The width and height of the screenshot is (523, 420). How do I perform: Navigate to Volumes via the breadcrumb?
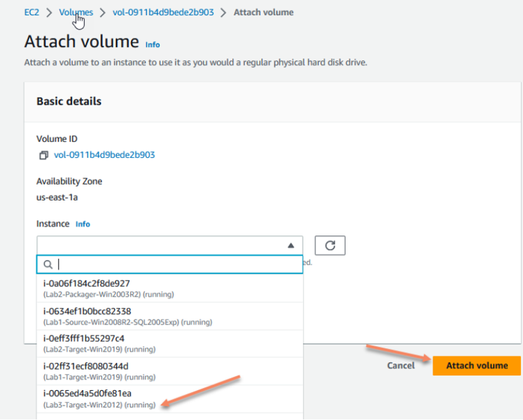[76, 12]
